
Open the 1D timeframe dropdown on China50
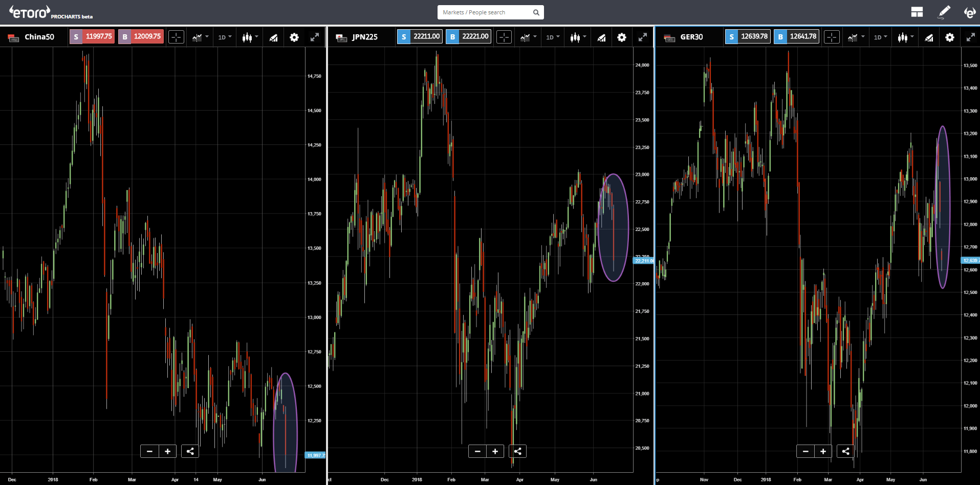224,37
